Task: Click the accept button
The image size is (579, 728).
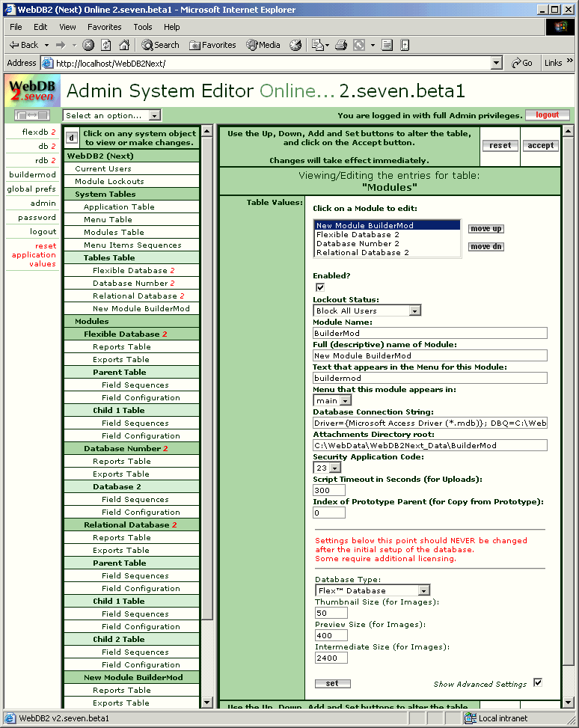Action: coord(540,145)
